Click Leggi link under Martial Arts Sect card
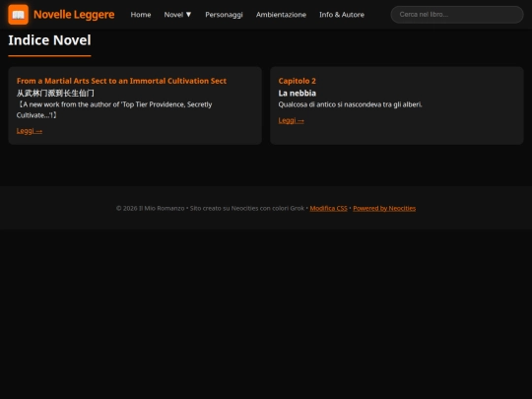The image size is (532, 399). tap(30, 131)
